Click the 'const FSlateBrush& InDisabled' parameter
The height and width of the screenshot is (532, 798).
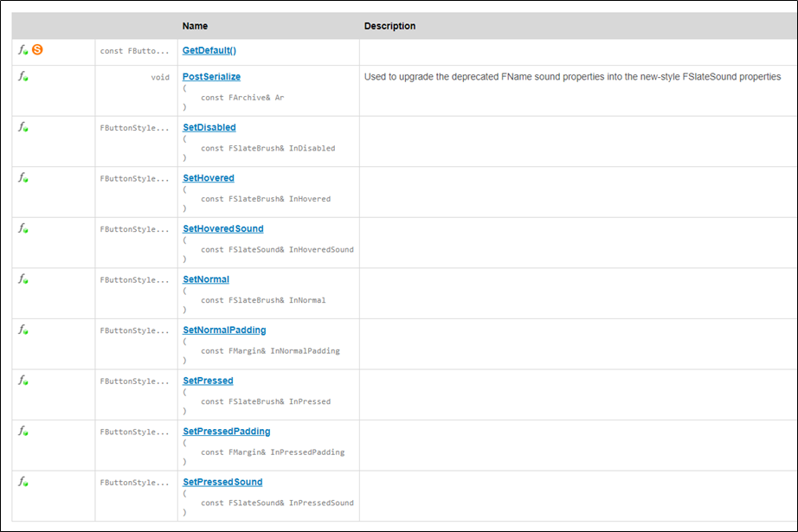[267, 149]
